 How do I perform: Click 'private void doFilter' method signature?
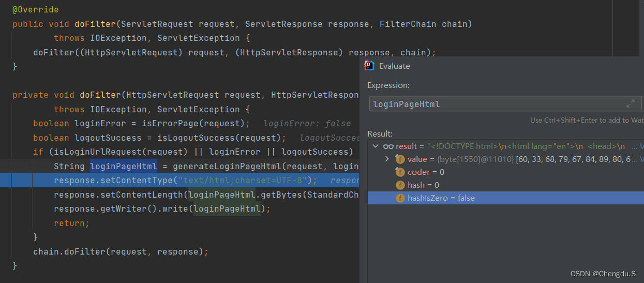coord(67,95)
